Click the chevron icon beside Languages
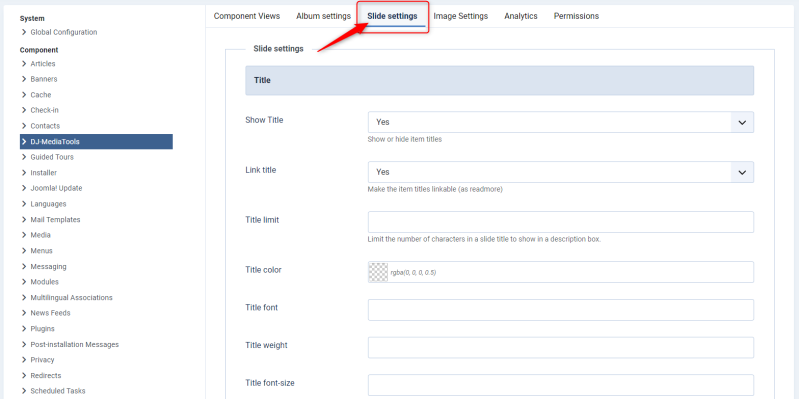This screenshot has width=800, height=399. click(24, 204)
